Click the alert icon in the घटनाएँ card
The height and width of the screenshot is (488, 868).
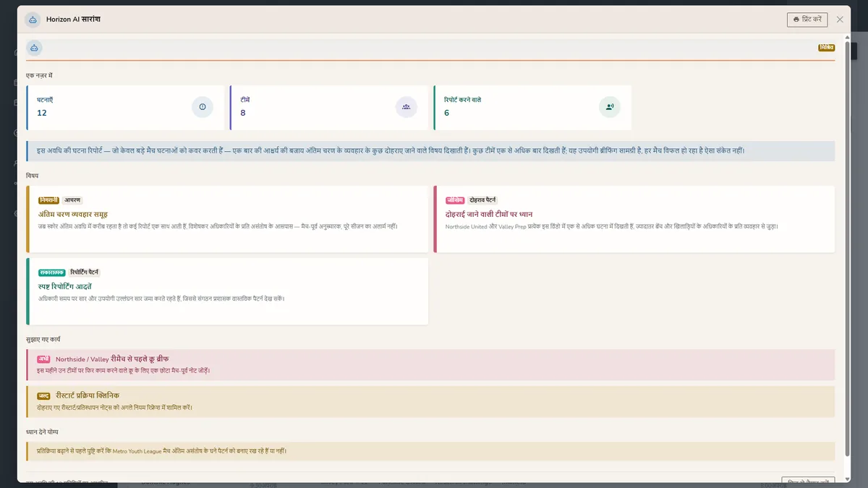tap(203, 107)
